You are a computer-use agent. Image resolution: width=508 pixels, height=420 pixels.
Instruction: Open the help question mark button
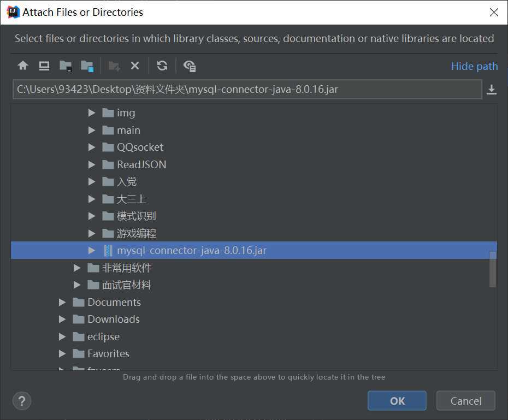point(22,401)
